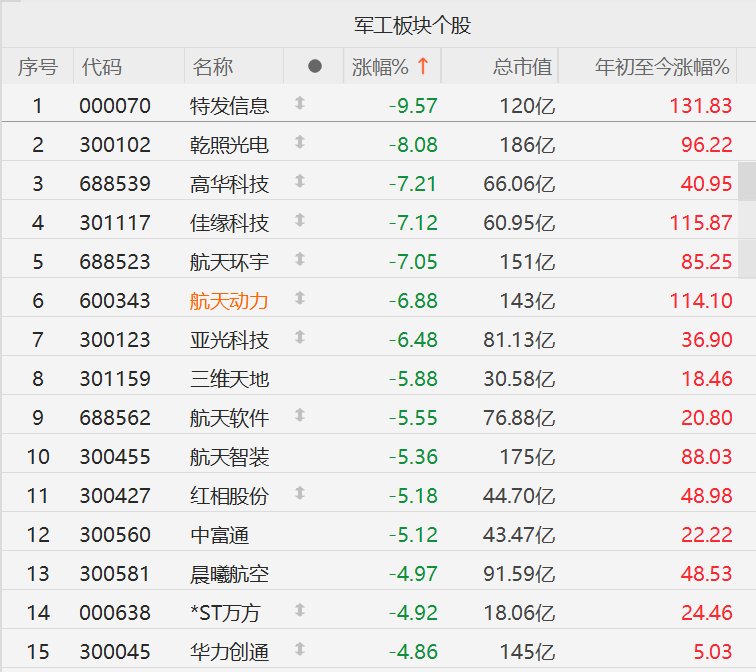Click the pin arrow icon beside 航天动力

point(300,298)
